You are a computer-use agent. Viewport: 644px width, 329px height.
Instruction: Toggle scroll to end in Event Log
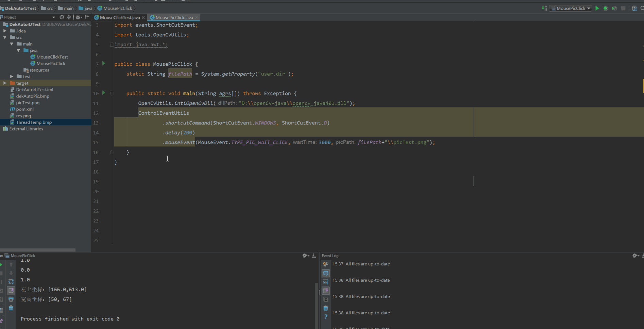(326, 291)
